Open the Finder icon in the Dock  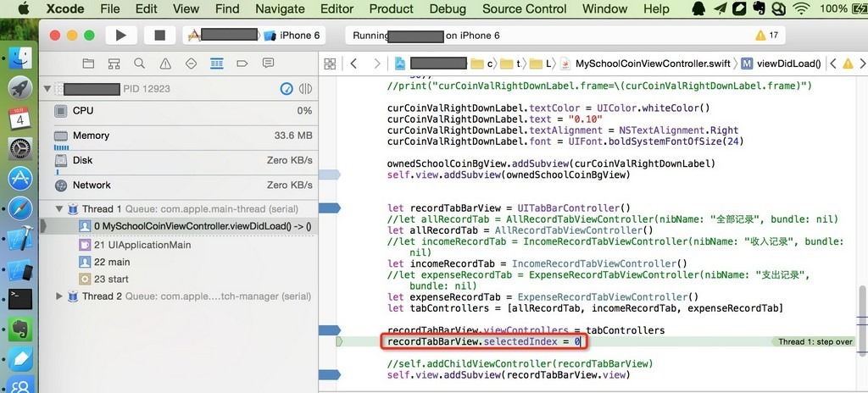(20, 58)
